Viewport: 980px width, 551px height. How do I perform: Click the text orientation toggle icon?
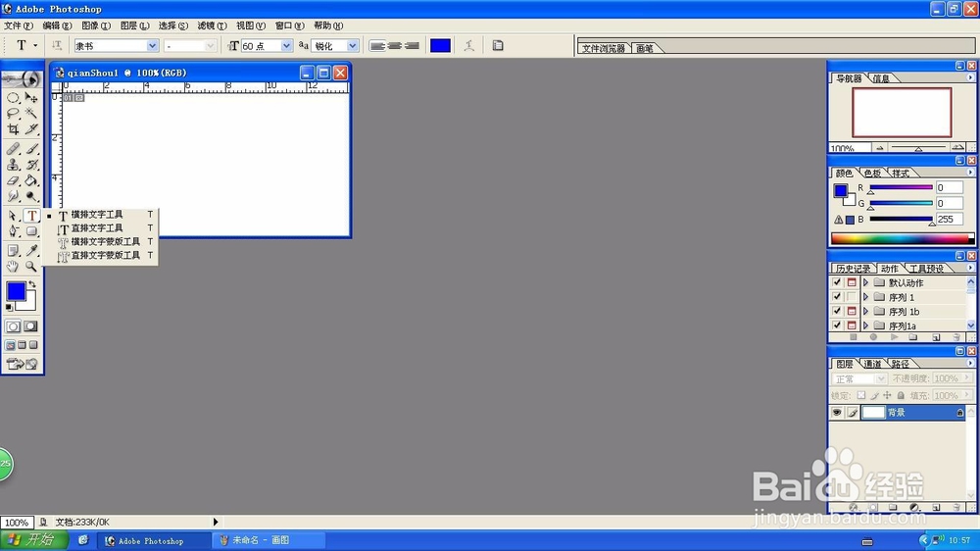pyautogui.click(x=57, y=45)
